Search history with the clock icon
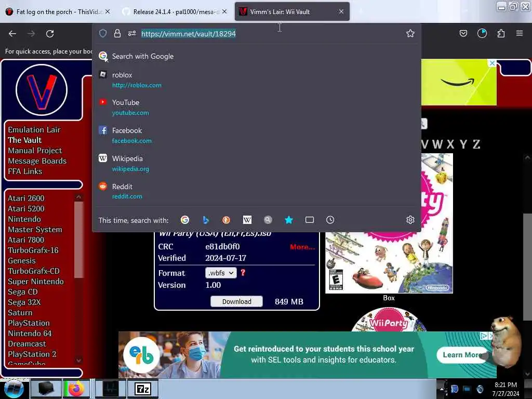Viewport: 532px width, 399px height. (x=330, y=220)
